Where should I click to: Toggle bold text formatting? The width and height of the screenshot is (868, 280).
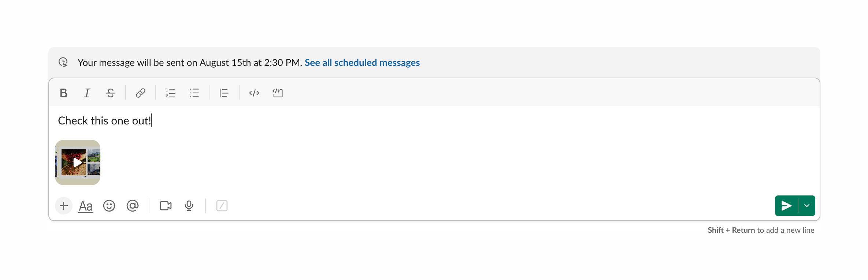64,93
